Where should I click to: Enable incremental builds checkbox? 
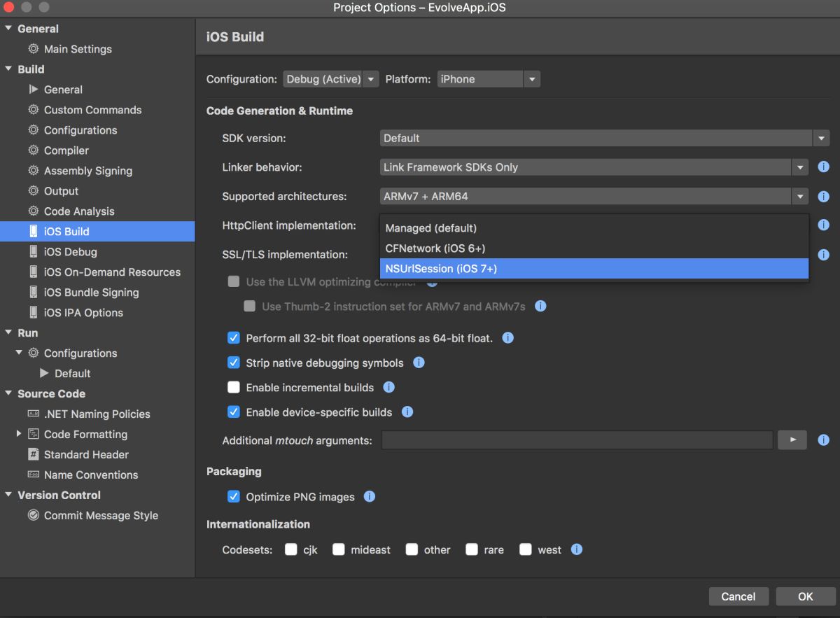234,387
